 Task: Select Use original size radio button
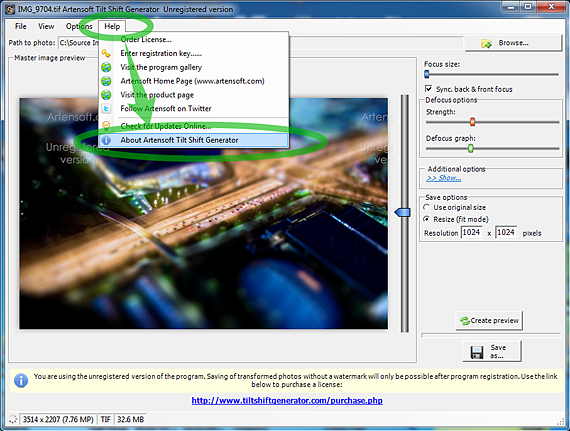point(426,207)
